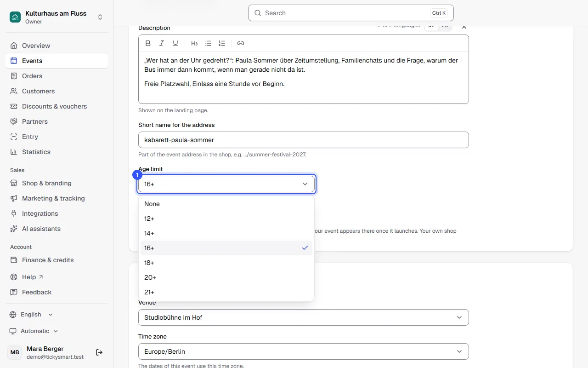Insert bulleted list in description
588x368 pixels.
(208, 43)
